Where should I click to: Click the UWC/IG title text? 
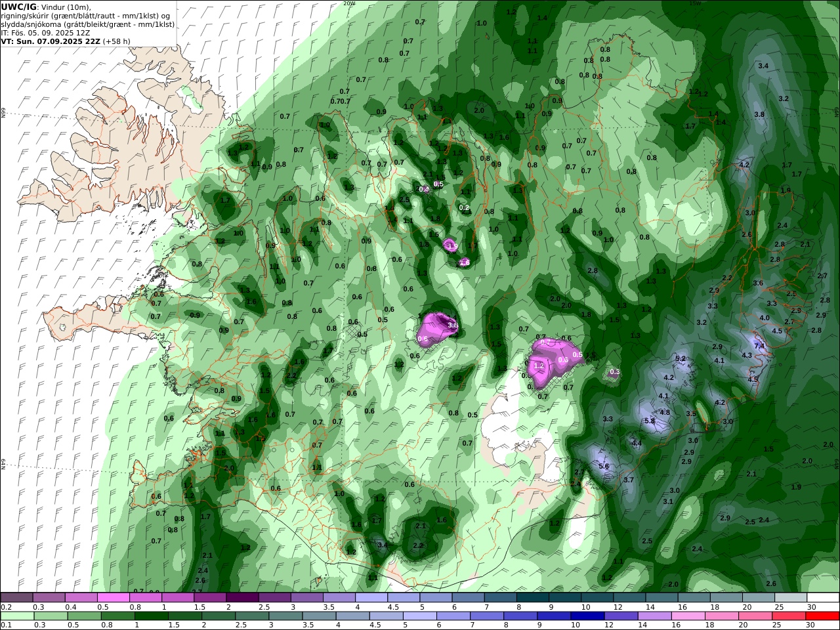click(18, 7)
